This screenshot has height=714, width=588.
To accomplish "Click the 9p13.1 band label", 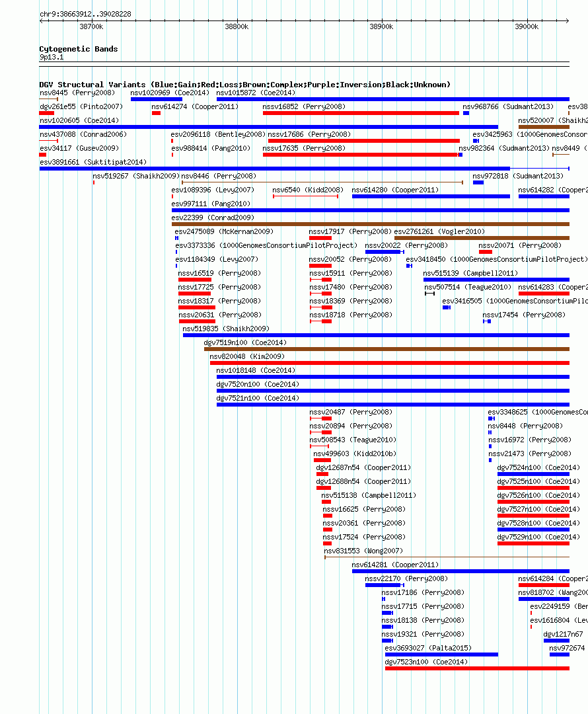I will [52, 57].
